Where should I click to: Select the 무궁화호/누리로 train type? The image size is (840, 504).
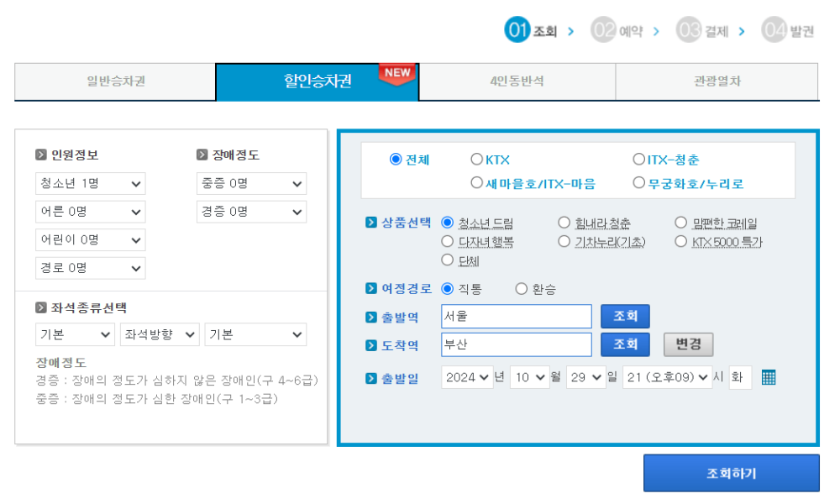[640, 182]
